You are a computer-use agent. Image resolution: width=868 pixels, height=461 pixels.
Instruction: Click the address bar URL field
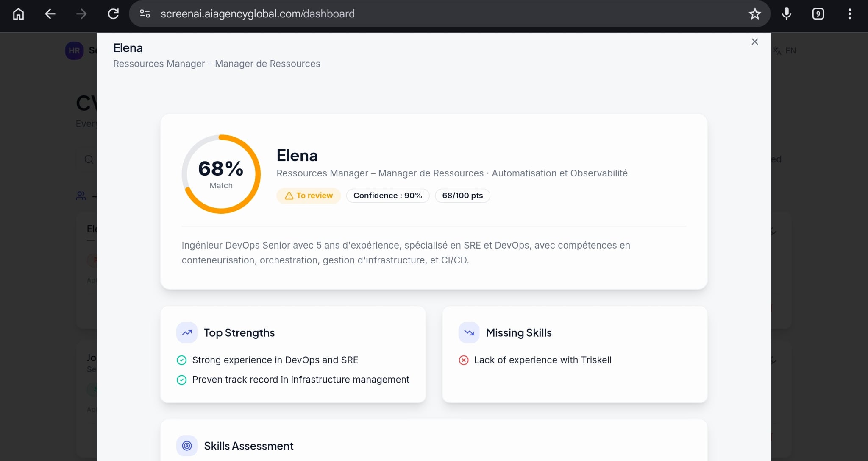(424, 14)
